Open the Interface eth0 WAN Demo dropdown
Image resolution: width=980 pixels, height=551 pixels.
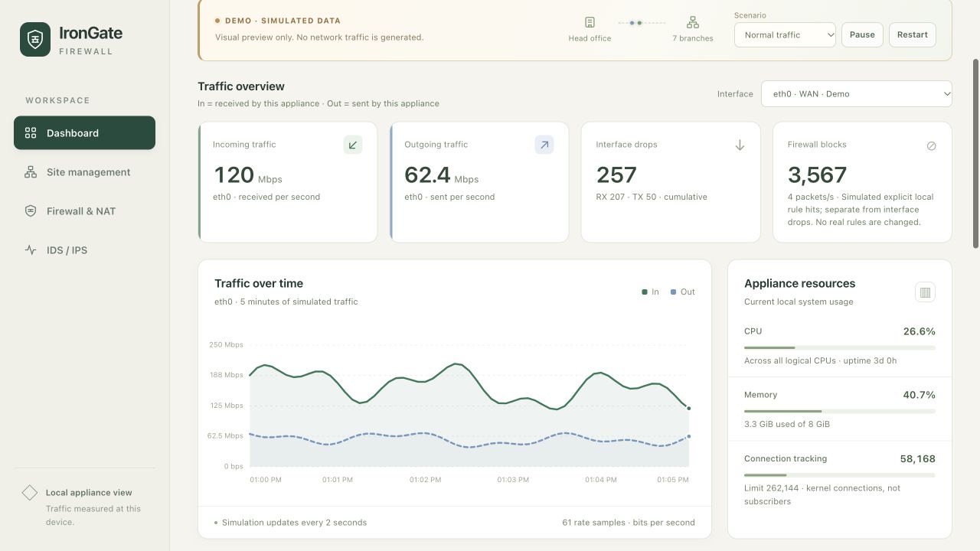coord(857,93)
